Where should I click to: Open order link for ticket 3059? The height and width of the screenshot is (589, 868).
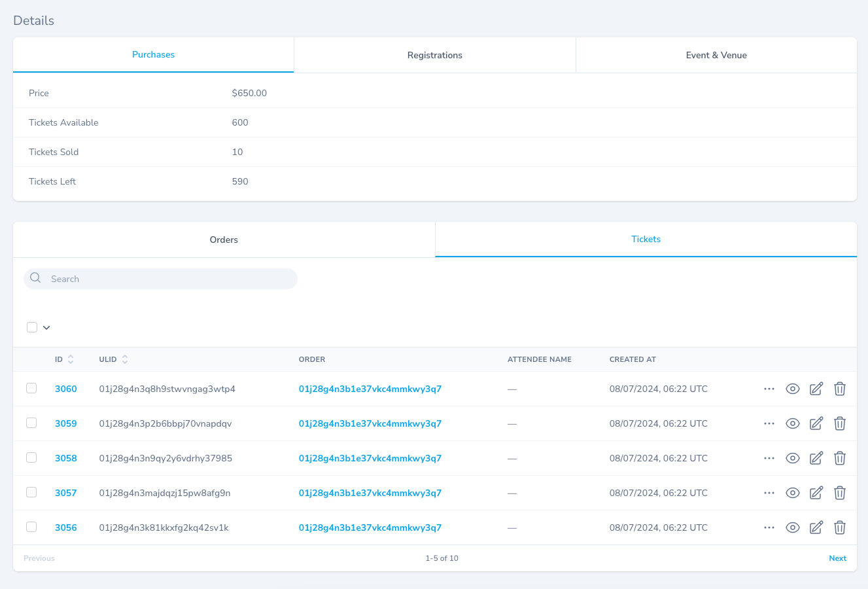click(x=370, y=423)
